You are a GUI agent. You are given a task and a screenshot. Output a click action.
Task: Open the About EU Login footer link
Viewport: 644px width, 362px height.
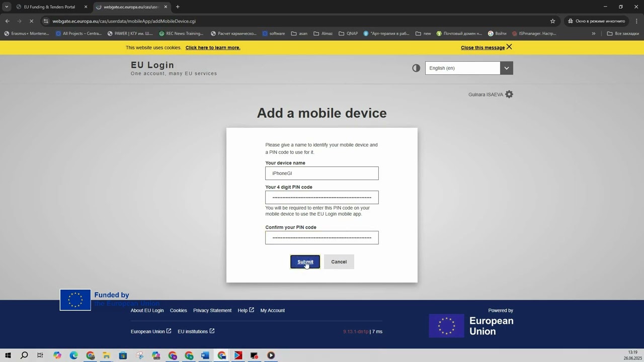147,310
